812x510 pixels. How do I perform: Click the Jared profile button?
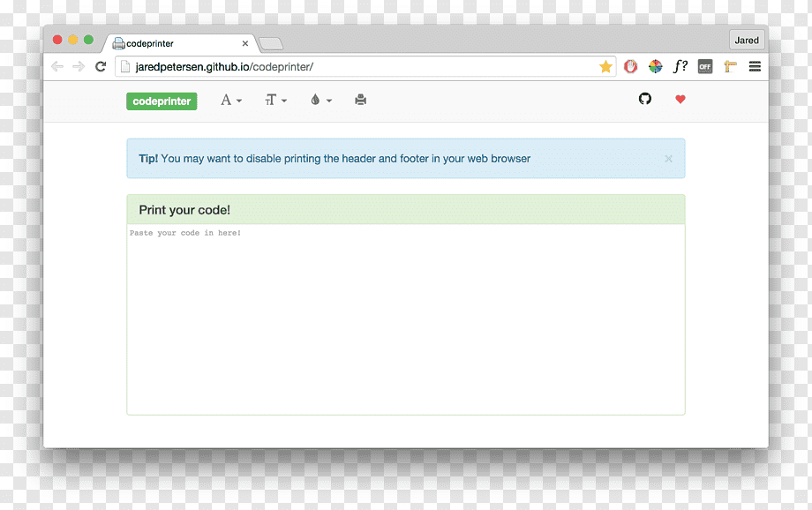tap(747, 40)
